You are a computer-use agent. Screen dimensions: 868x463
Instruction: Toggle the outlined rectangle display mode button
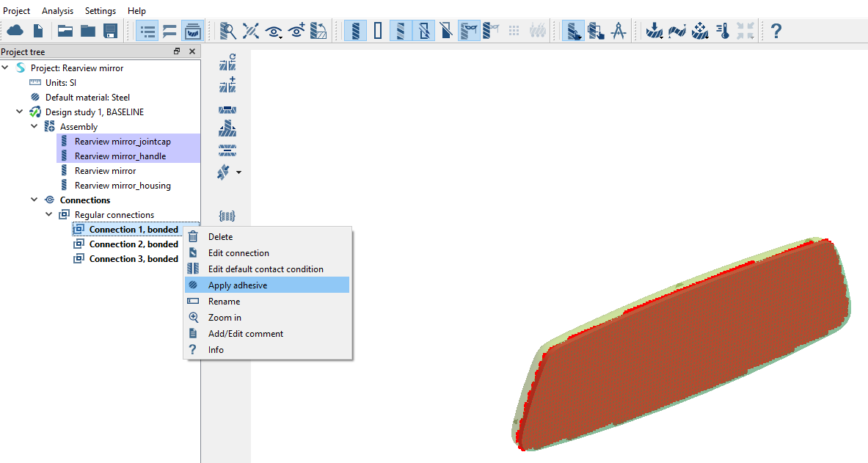coord(378,31)
